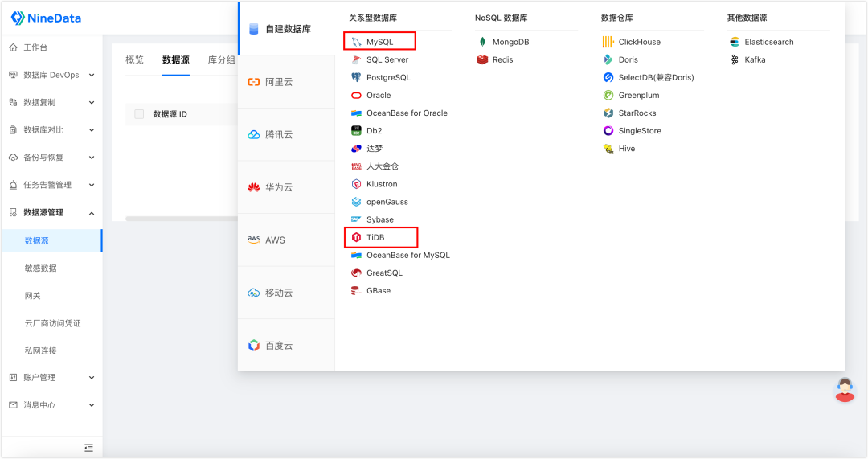Screen dimensions: 868x459
Task: Click the NineData logo
Action: (46, 18)
